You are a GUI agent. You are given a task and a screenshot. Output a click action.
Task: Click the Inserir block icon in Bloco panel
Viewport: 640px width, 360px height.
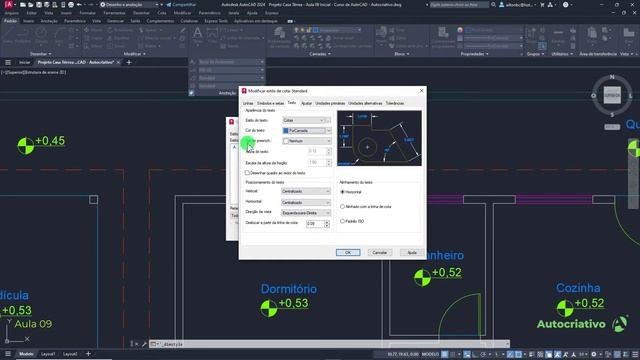pos(381,35)
